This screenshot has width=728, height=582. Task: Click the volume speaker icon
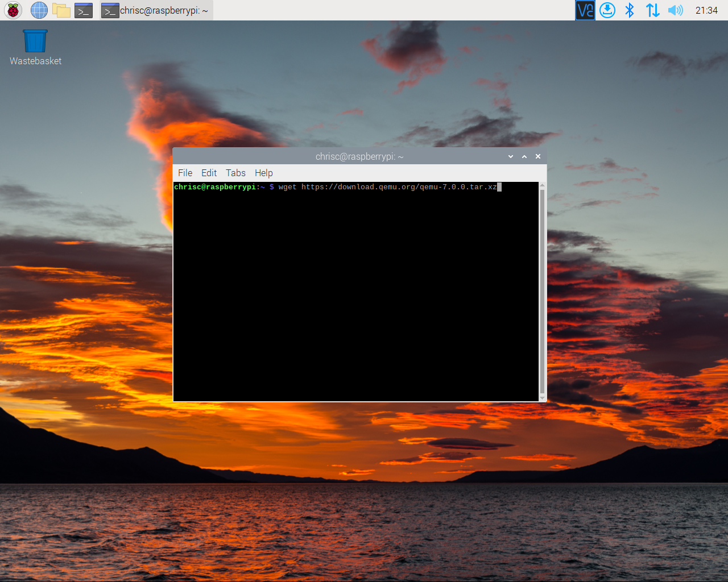point(675,10)
